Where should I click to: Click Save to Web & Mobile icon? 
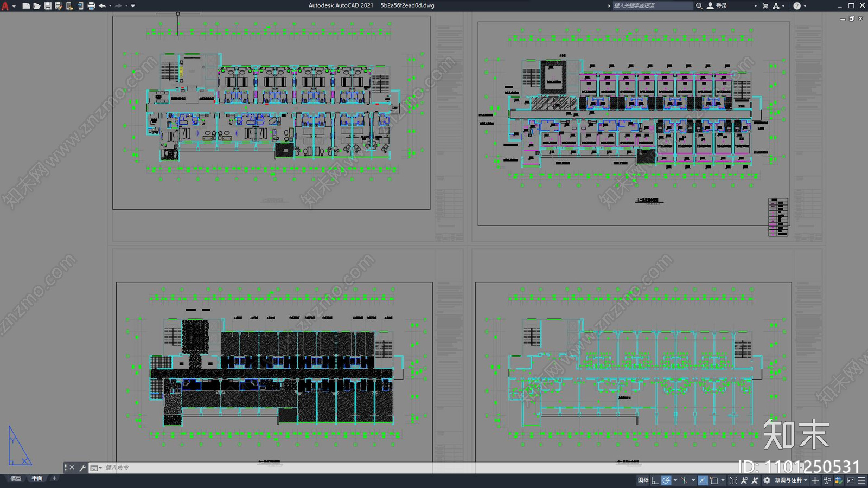coord(80,5)
